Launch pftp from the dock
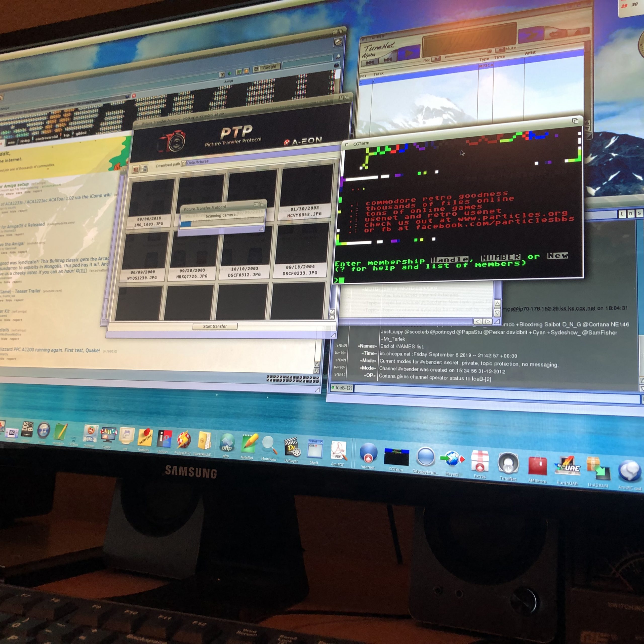 (227, 443)
